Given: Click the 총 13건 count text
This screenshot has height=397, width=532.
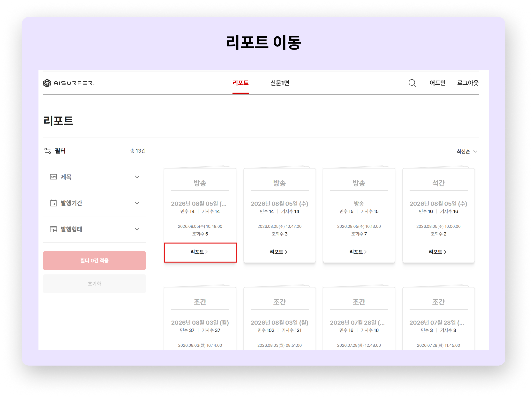Looking at the screenshot, I should point(138,151).
